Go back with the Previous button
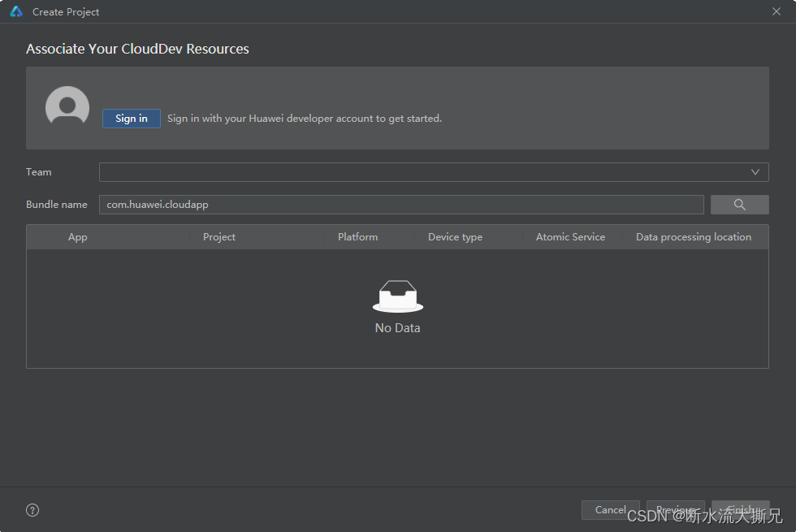796x532 pixels. tap(676, 510)
